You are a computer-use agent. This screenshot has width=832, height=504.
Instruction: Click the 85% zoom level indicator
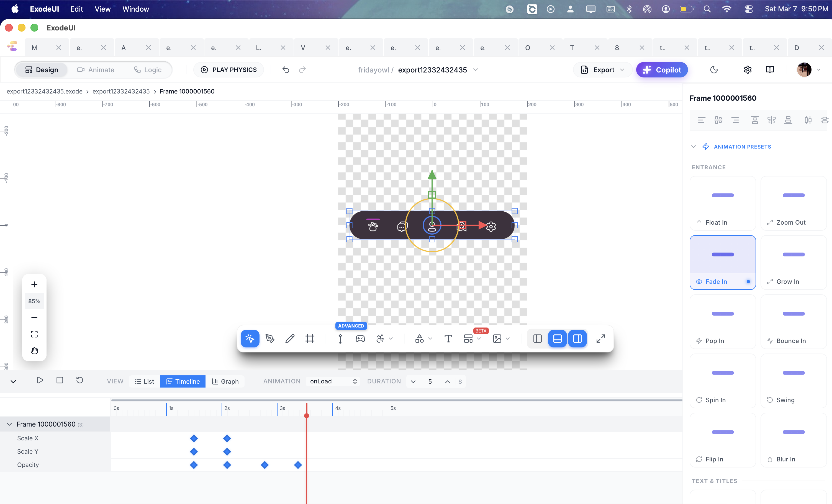(x=34, y=301)
